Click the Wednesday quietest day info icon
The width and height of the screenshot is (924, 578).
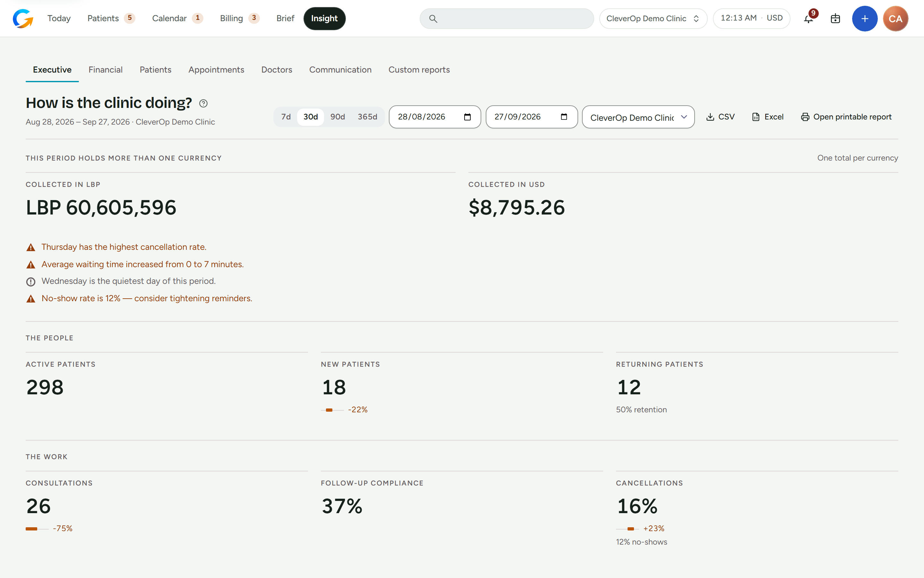[31, 282]
